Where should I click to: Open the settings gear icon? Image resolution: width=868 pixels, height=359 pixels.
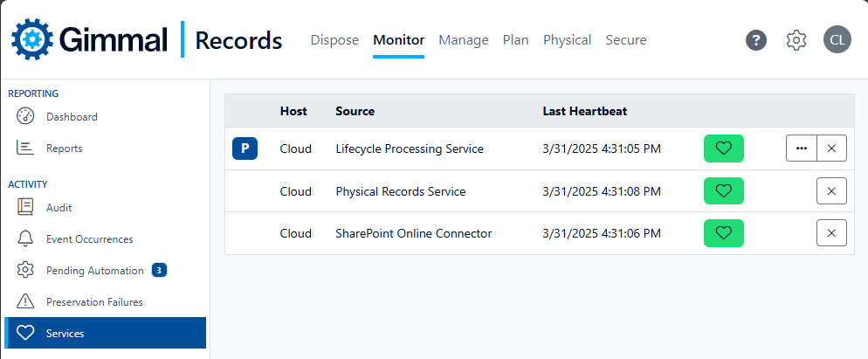tap(796, 40)
